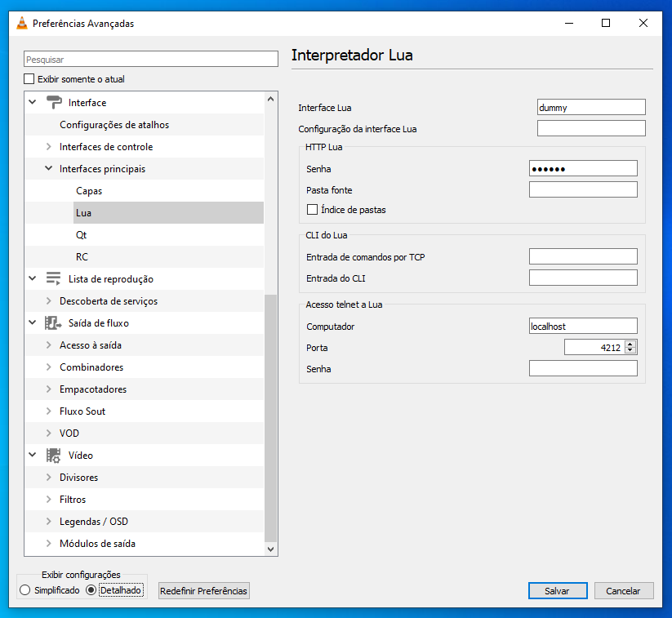Expand the Fluxo Sout node

(49, 411)
